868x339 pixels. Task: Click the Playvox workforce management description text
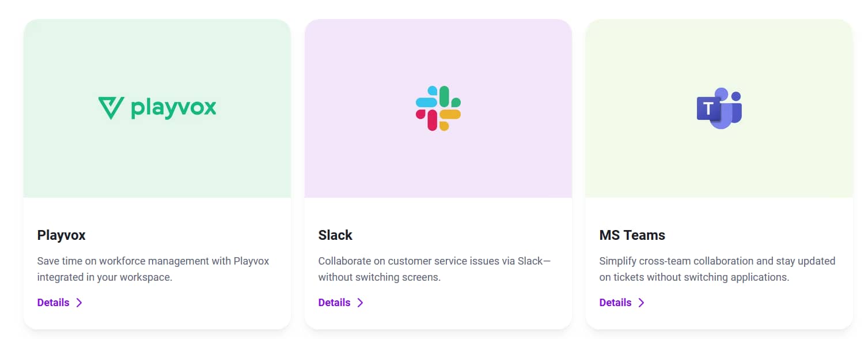pyautogui.click(x=153, y=269)
